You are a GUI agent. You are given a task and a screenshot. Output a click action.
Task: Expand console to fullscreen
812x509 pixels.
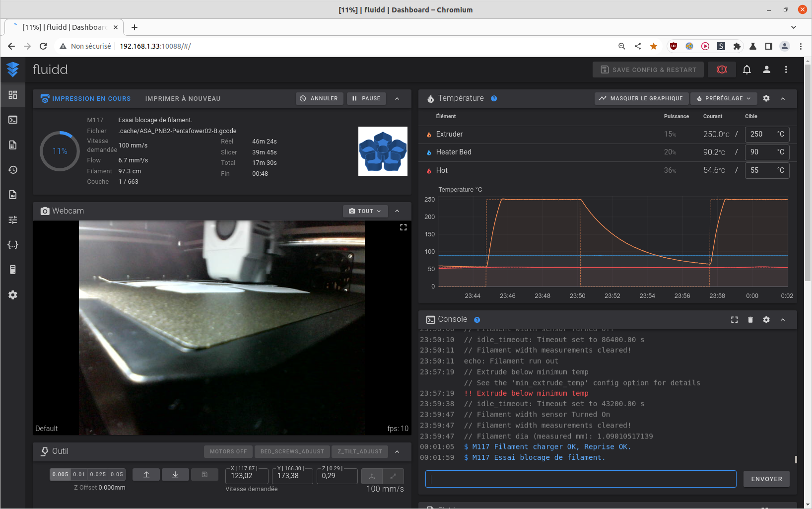point(734,320)
